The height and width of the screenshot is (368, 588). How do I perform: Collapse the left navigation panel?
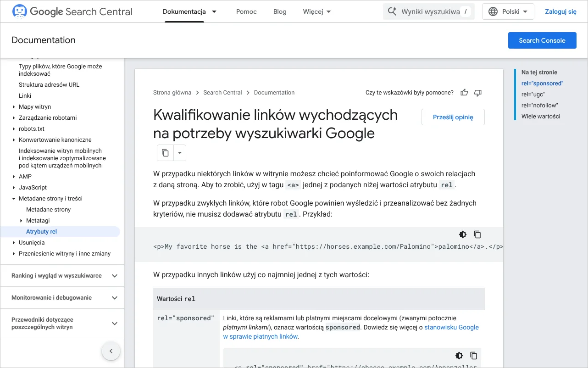point(111,351)
